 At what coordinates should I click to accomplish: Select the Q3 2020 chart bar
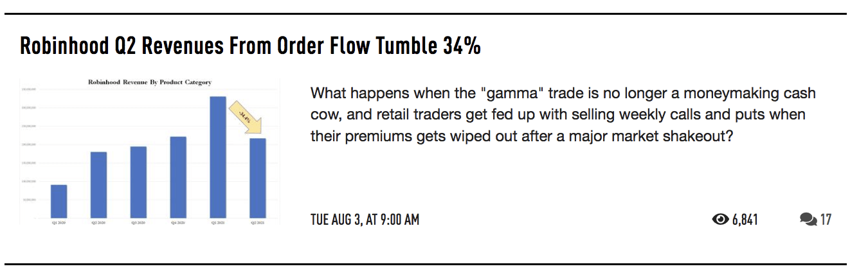point(138,182)
